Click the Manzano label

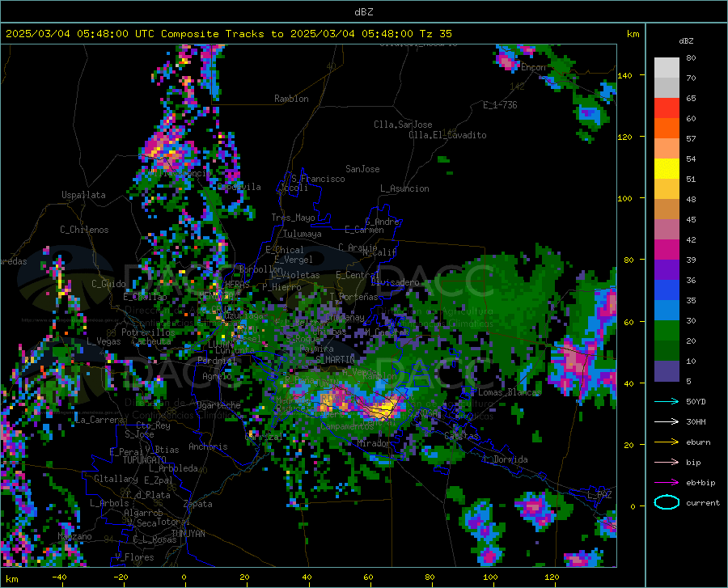tap(74, 536)
